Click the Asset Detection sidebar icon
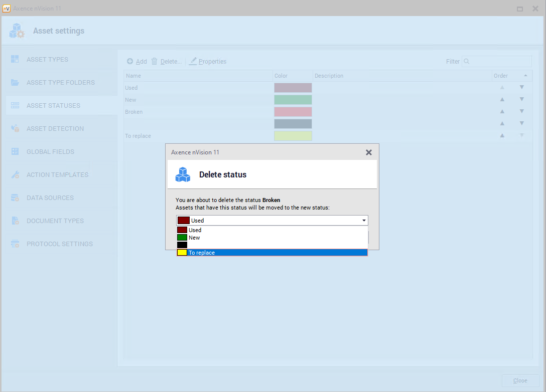This screenshot has width=546, height=392. (15, 128)
